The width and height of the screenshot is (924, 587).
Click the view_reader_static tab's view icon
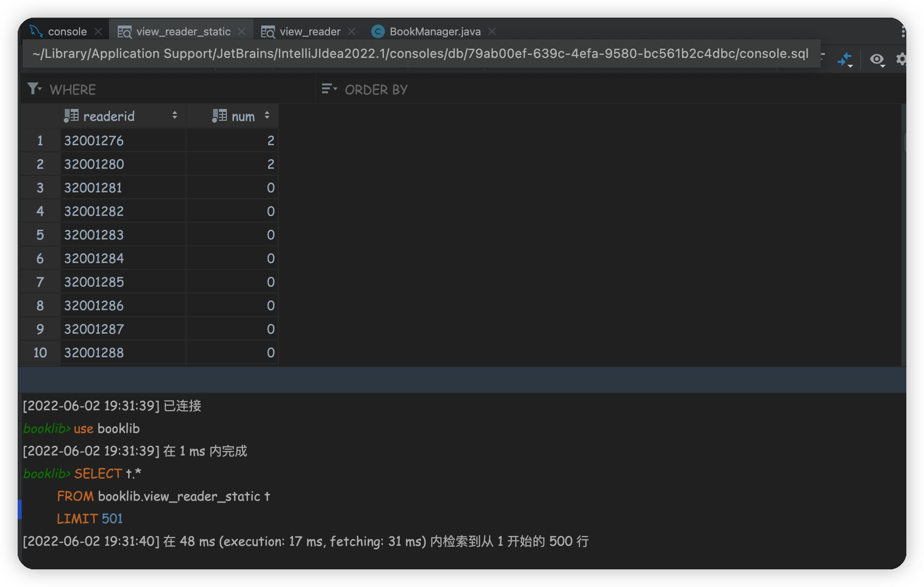click(x=125, y=32)
